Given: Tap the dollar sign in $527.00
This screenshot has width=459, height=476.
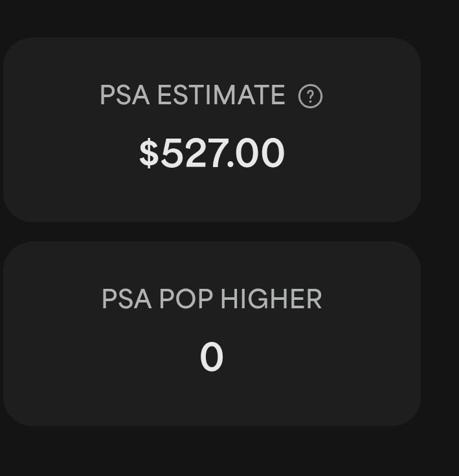Looking at the screenshot, I should coord(149,153).
